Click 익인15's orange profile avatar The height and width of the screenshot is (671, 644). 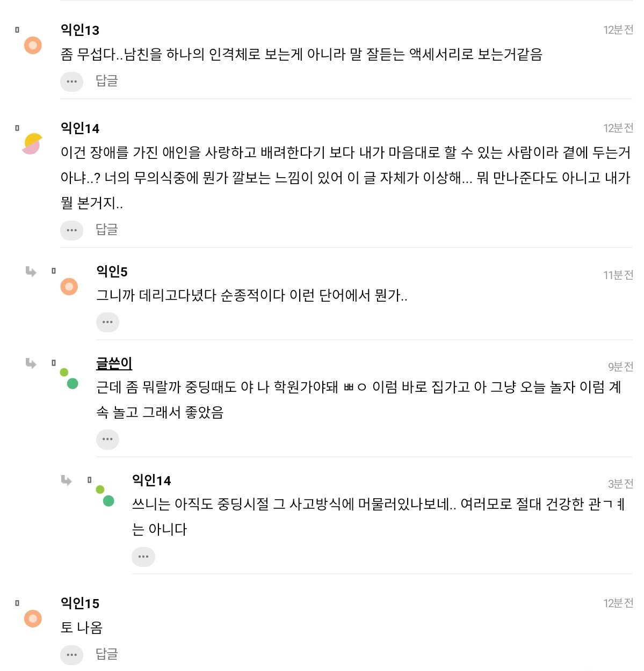[33, 618]
